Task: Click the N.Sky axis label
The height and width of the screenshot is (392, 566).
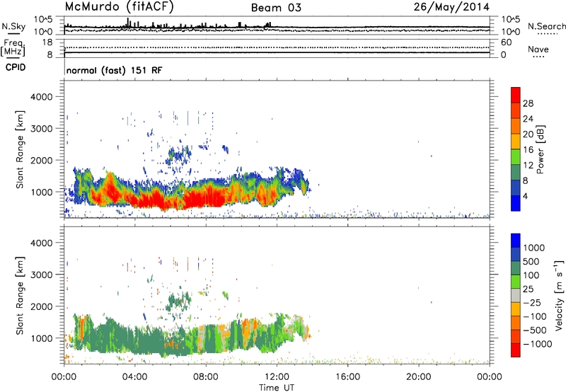Action: (x=13, y=26)
